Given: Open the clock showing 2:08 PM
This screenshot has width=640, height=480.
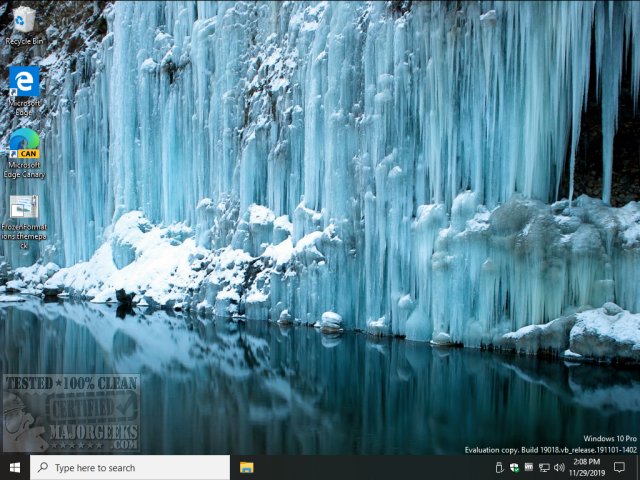Looking at the screenshot, I should point(587,467).
